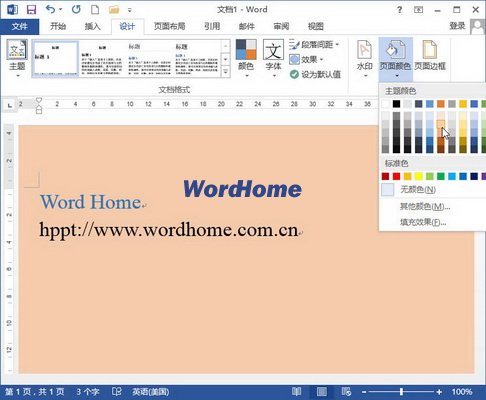
Task: Open the 水印 watermark button
Action: 364,59
